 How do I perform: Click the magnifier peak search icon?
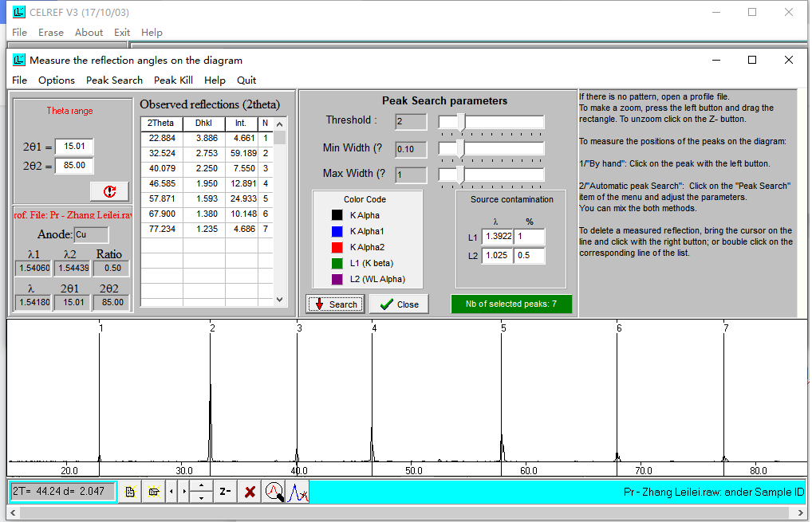click(x=274, y=492)
